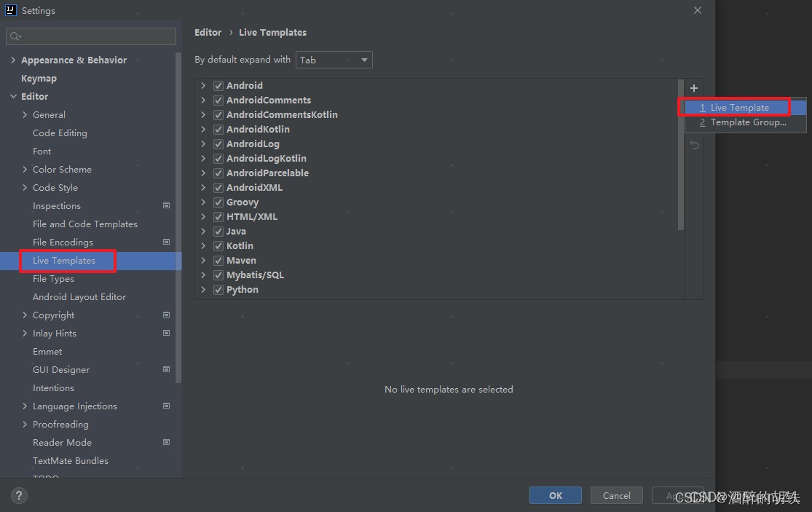
Task: Click project-level icon beside Inspections
Action: [166, 205]
